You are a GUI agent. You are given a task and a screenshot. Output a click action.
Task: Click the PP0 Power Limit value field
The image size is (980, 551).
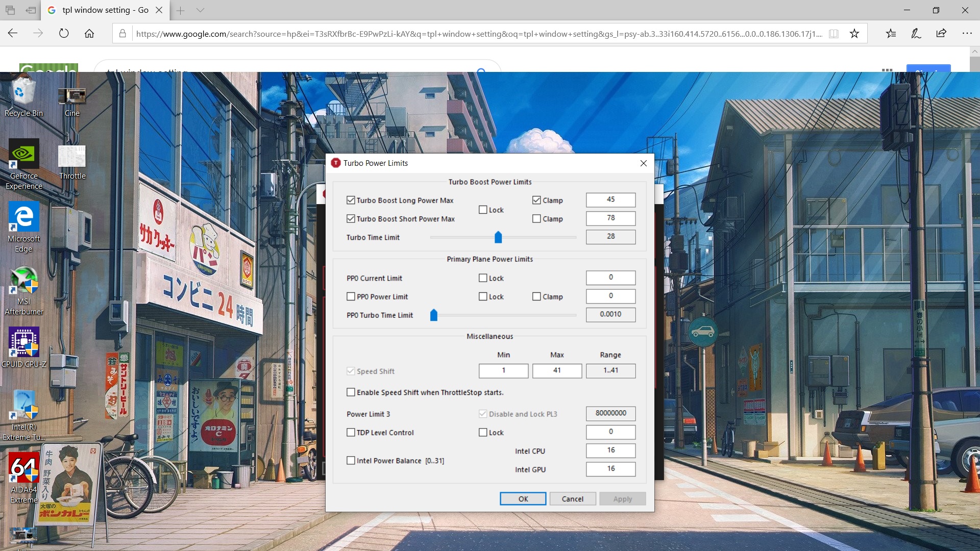(610, 296)
